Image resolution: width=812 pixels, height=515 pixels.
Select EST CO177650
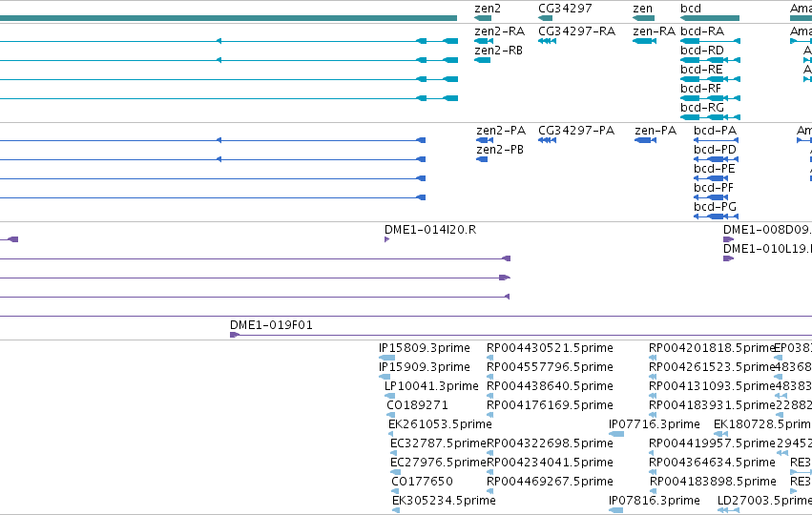coord(422,482)
